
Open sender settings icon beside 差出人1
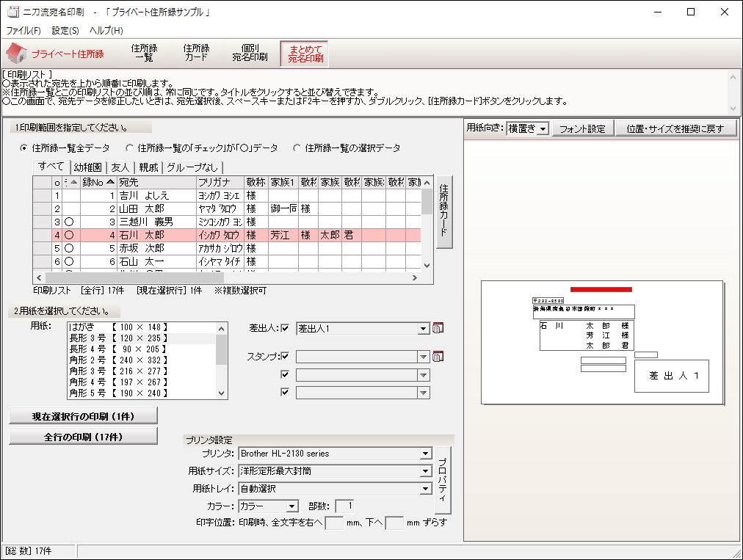438,328
